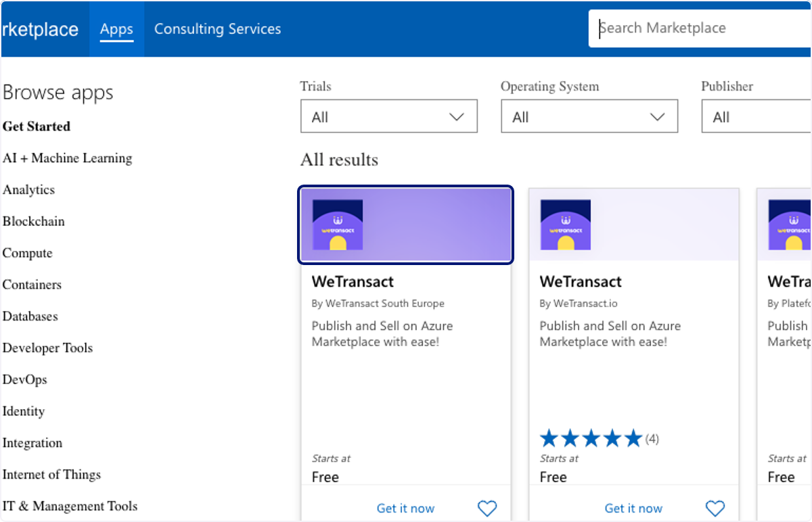Go to Consulting Services tab
Viewport: 812px width, 522px height.
(x=217, y=29)
